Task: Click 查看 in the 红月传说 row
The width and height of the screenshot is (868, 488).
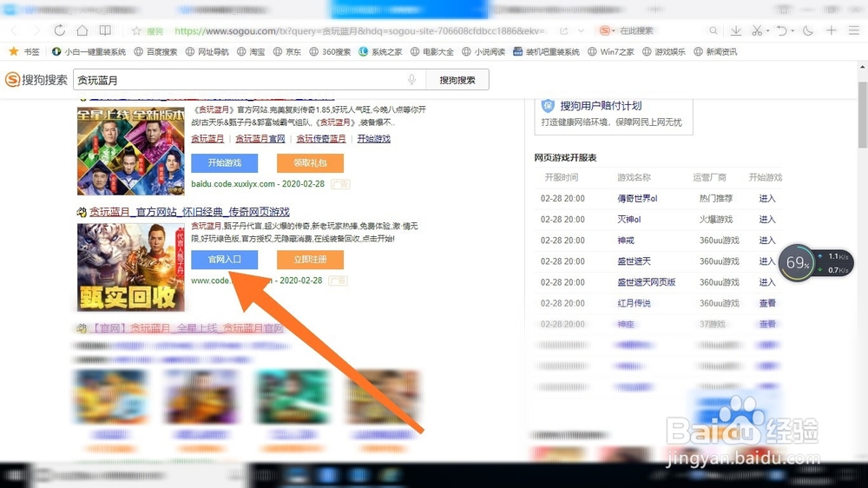Action: (767, 304)
